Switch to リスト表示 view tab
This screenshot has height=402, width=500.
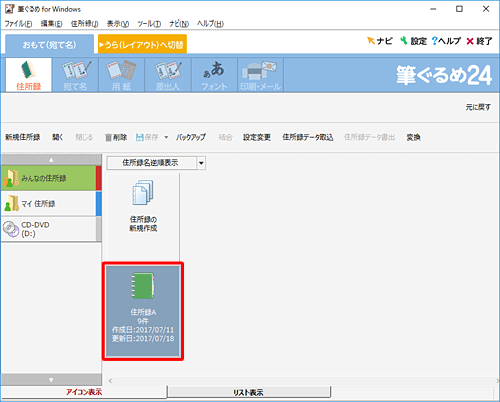(x=248, y=392)
